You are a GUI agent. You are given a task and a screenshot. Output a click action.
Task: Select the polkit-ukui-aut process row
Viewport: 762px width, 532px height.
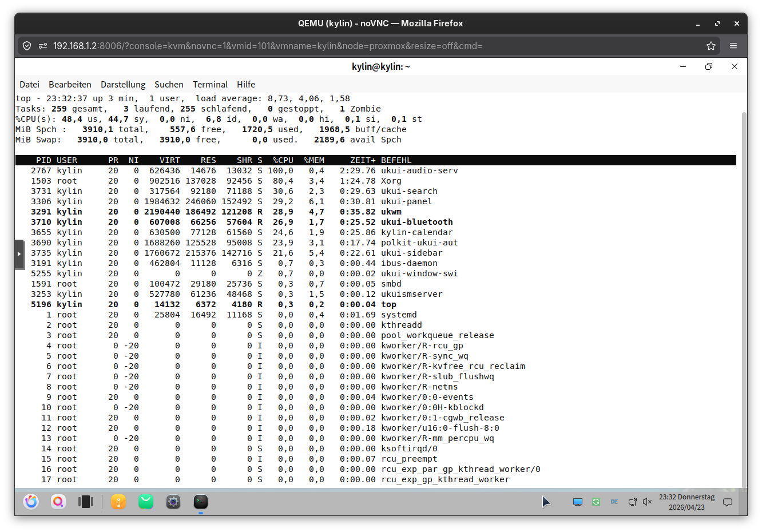coord(375,243)
